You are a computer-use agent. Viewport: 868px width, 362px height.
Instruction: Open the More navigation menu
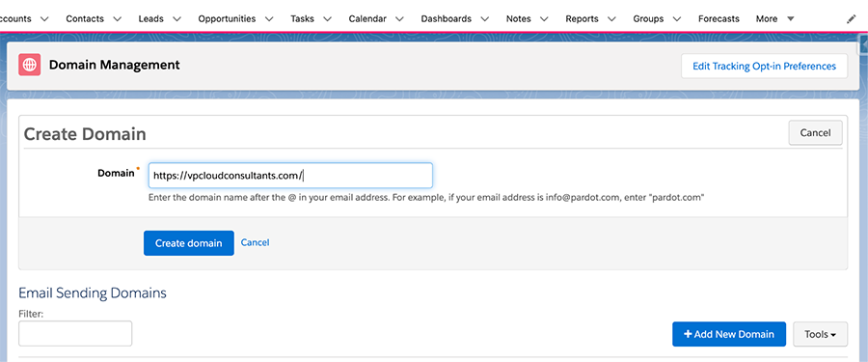(x=775, y=19)
